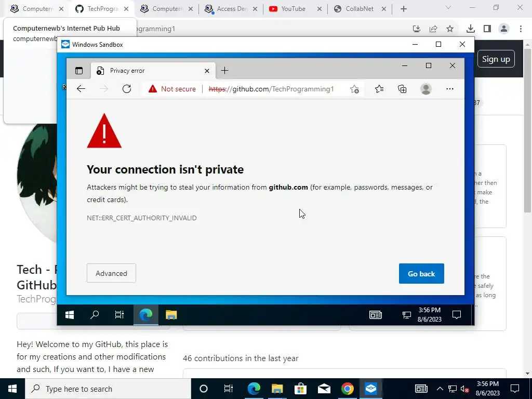Add this page to favorites in Edge
532x399 pixels.
354,89
